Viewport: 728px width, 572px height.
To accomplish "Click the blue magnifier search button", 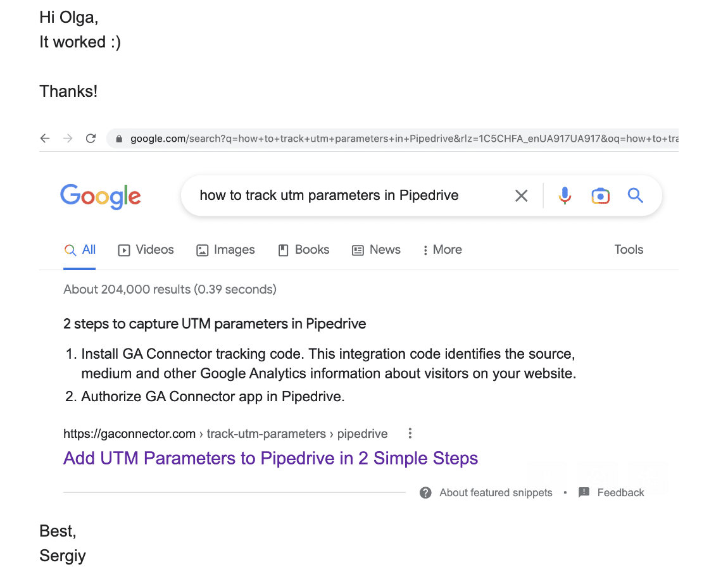I will (636, 196).
